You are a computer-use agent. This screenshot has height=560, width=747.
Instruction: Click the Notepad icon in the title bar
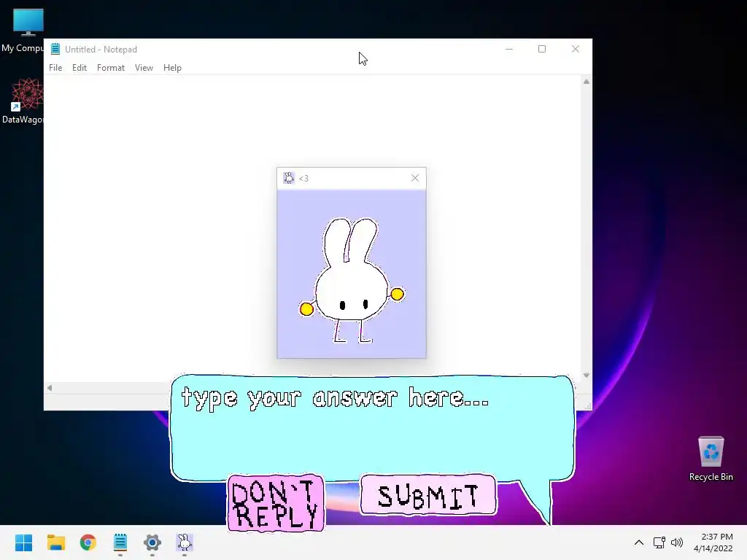tap(55, 49)
